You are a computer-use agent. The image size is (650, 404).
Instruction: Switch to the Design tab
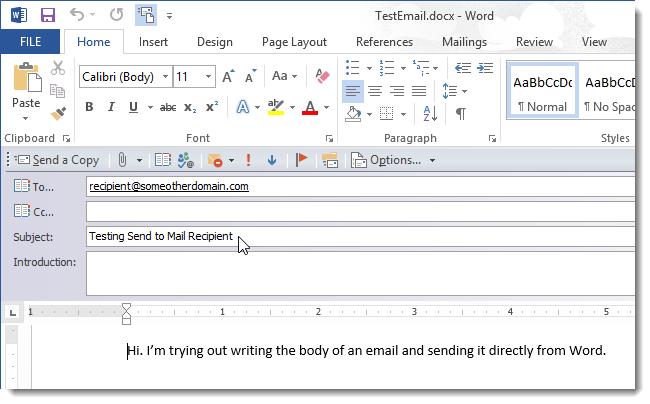[x=215, y=42]
